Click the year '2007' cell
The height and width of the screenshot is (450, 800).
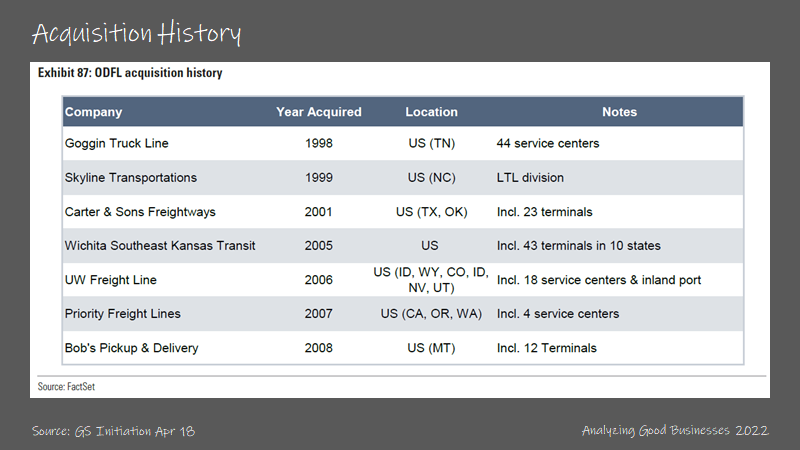[x=318, y=314]
